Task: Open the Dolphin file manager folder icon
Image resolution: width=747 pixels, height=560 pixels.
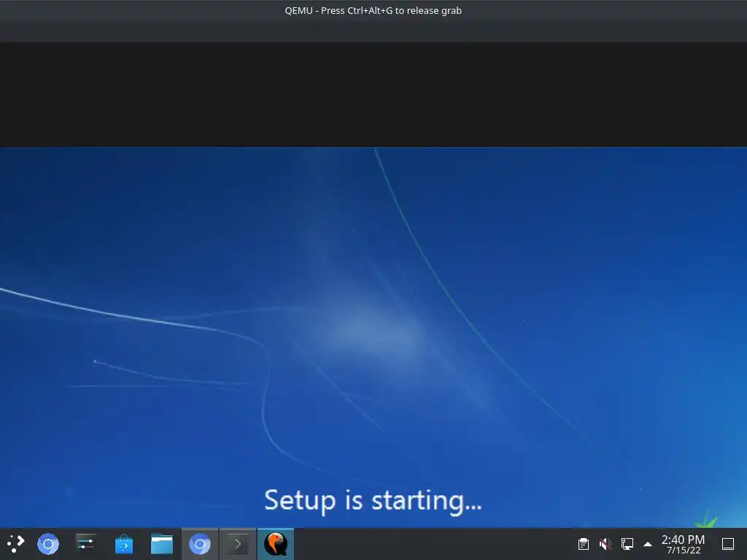Action: point(162,544)
